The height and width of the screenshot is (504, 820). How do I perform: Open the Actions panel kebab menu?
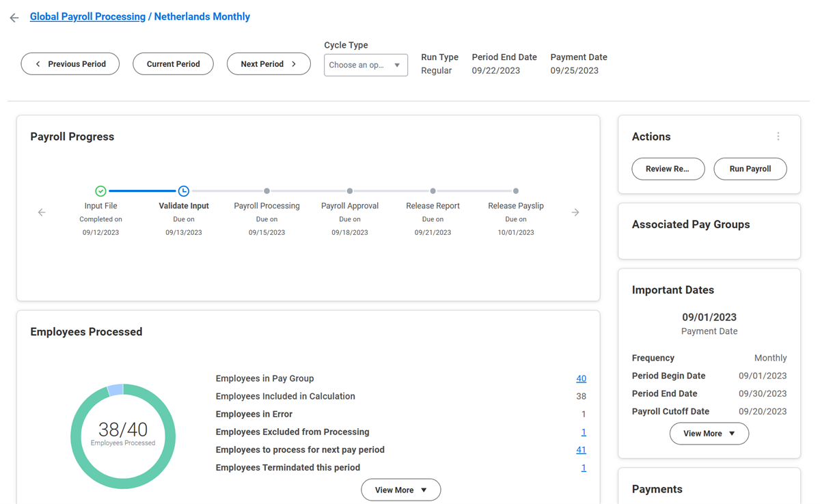778,137
